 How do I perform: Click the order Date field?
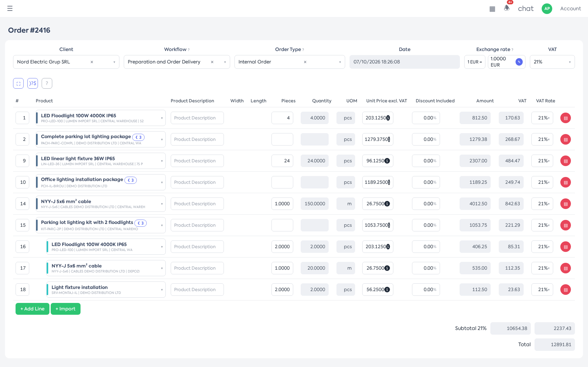tap(405, 62)
